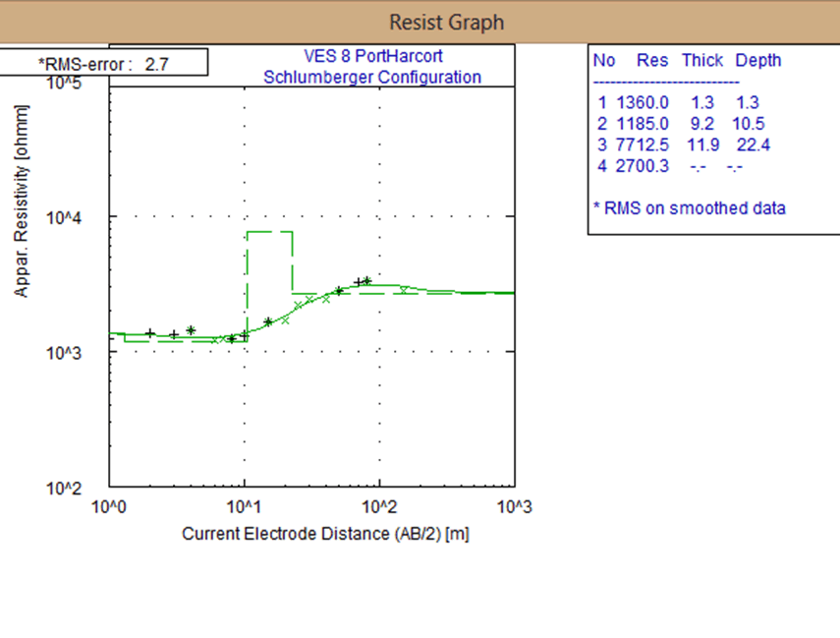Screen dimensions: 840x638
Task: Click the Thick column header in the table
Action: pos(702,61)
